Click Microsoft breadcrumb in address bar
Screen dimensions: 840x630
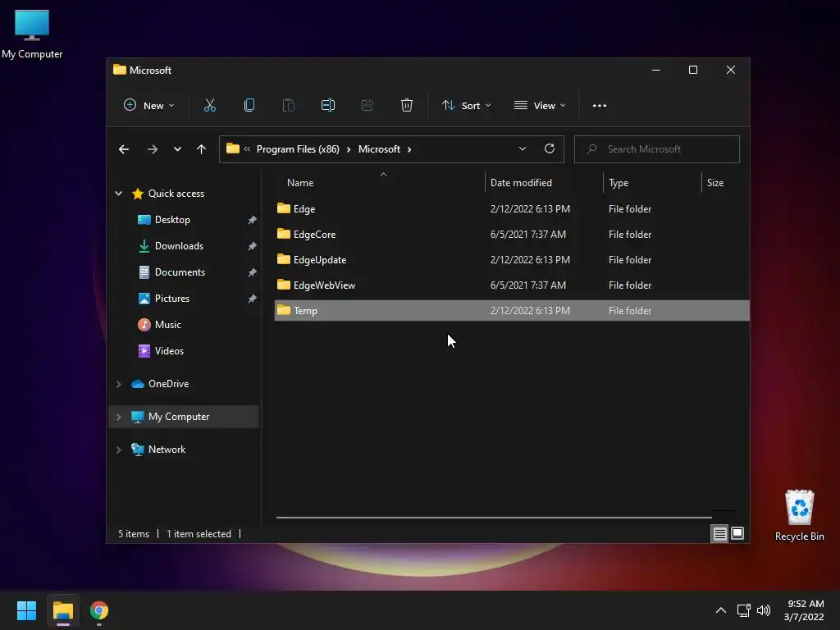click(379, 149)
